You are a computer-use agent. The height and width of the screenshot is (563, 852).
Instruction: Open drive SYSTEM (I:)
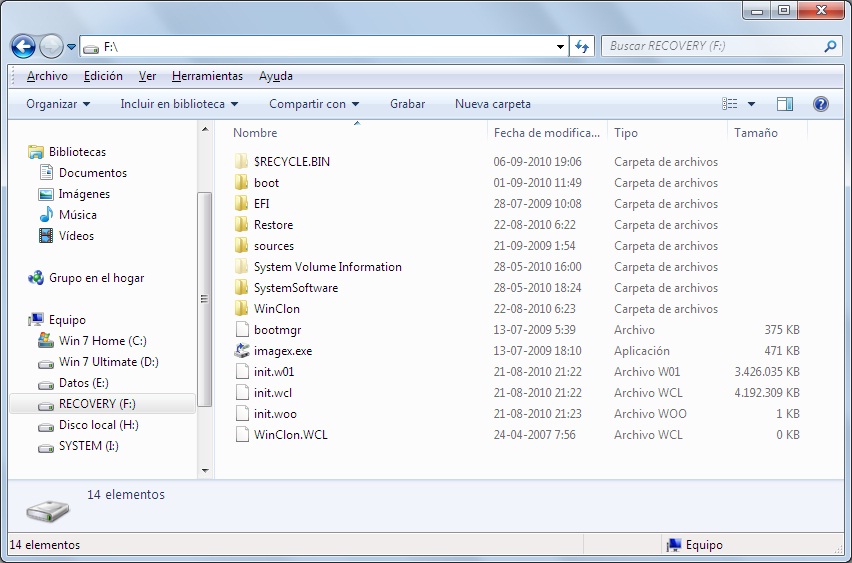[78, 446]
